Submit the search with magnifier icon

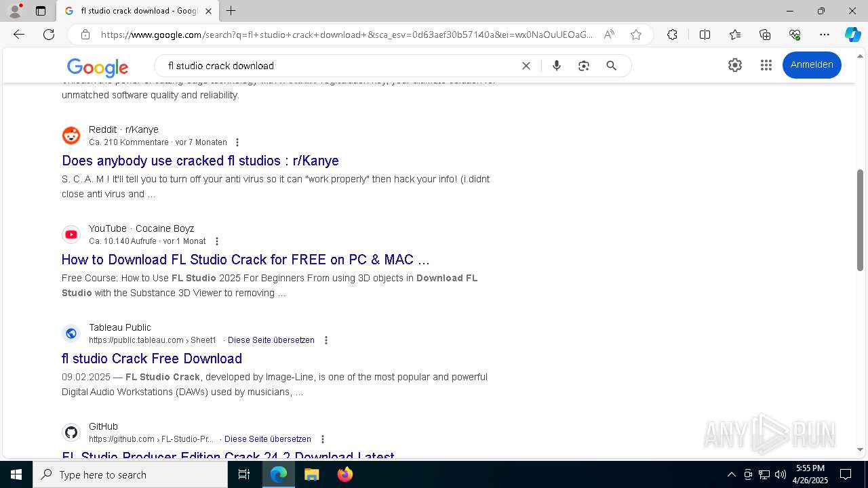611,66
